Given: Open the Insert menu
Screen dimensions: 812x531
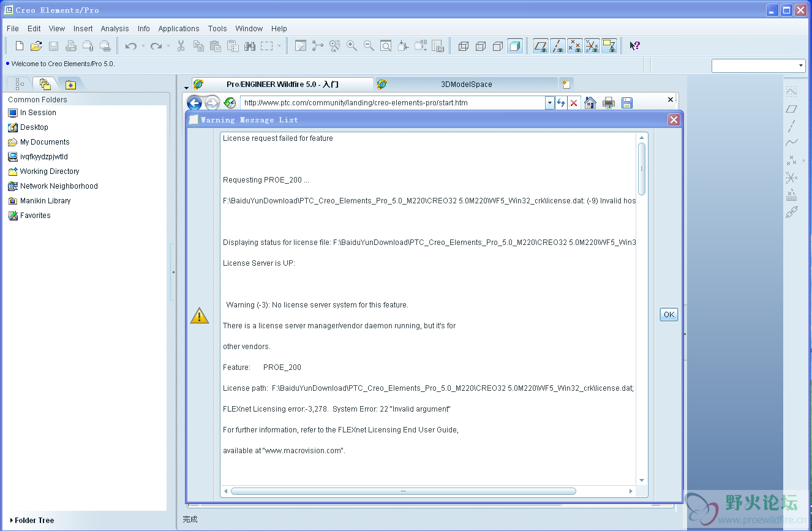Looking at the screenshot, I should [x=83, y=29].
